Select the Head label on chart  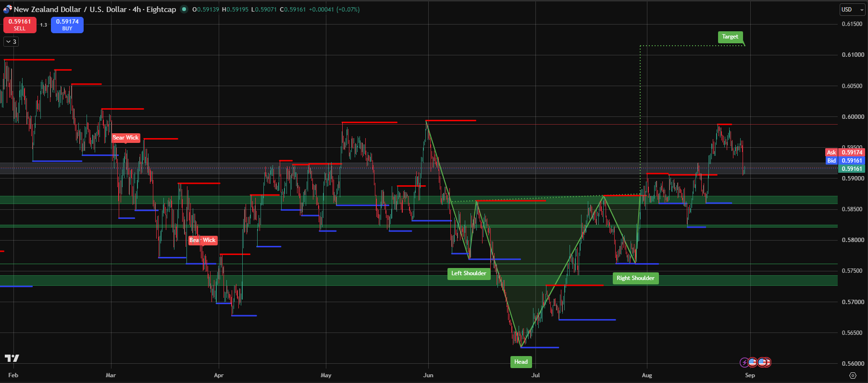click(521, 362)
